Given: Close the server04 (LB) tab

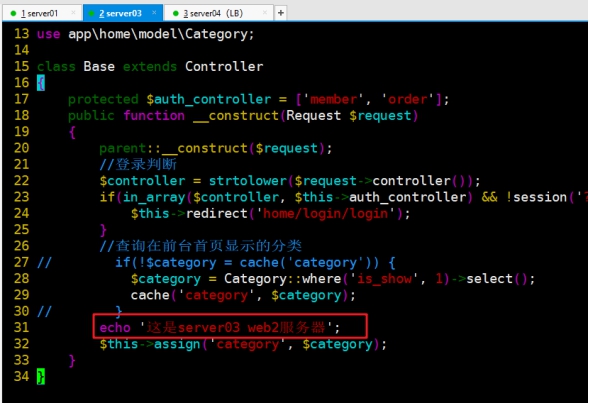Looking at the screenshot, I should 265,13.
